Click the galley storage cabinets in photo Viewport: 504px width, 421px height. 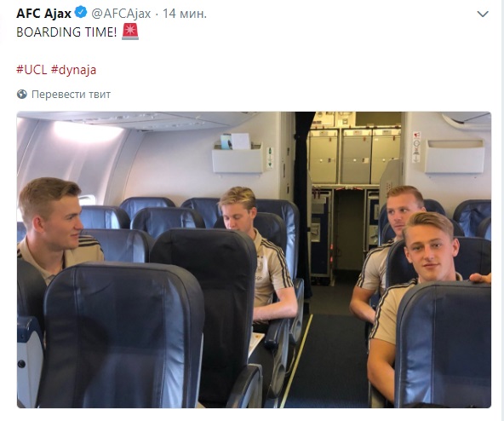coord(354,156)
